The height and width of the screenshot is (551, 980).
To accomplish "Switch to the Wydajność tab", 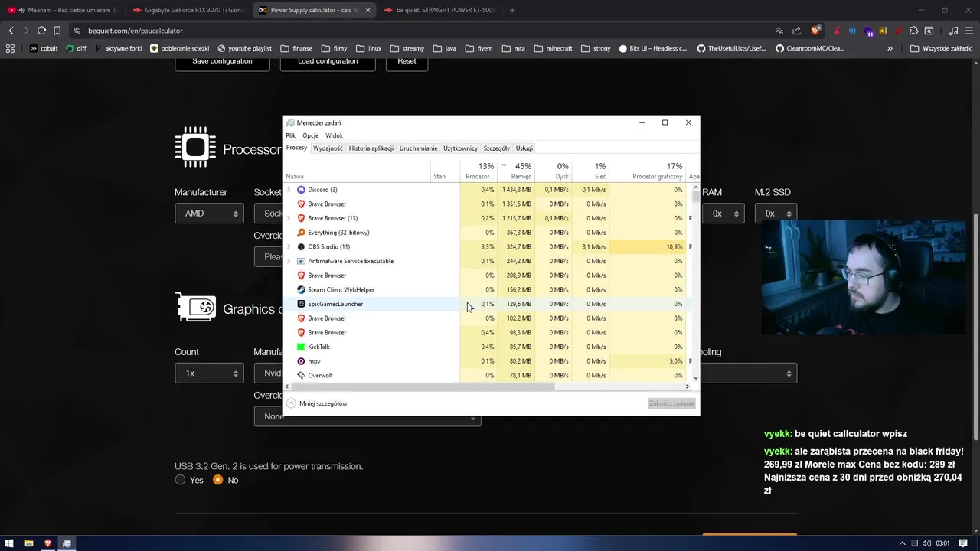I will (x=328, y=148).
